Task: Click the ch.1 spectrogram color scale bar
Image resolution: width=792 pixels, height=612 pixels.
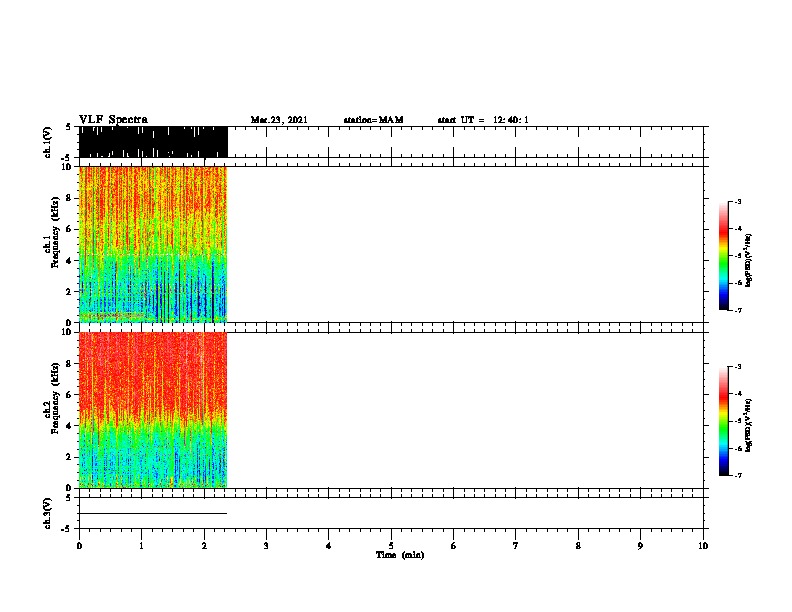Action: point(723,256)
